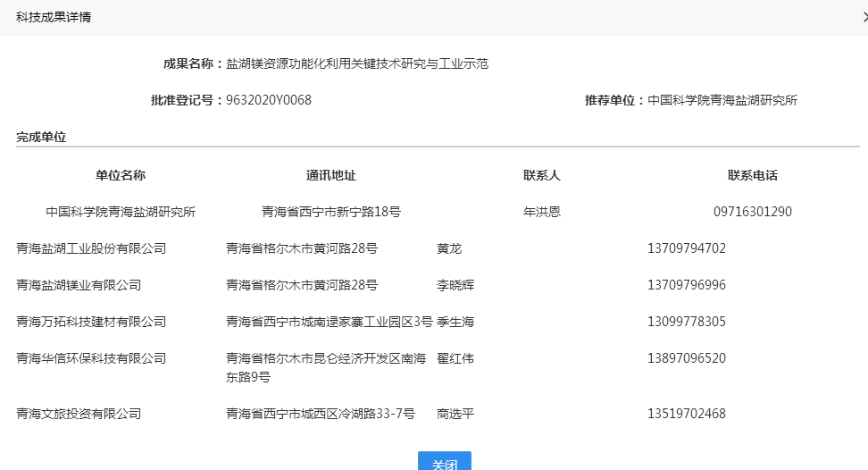Click the 单位名称 column header
868x470 pixels.
[121, 175]
